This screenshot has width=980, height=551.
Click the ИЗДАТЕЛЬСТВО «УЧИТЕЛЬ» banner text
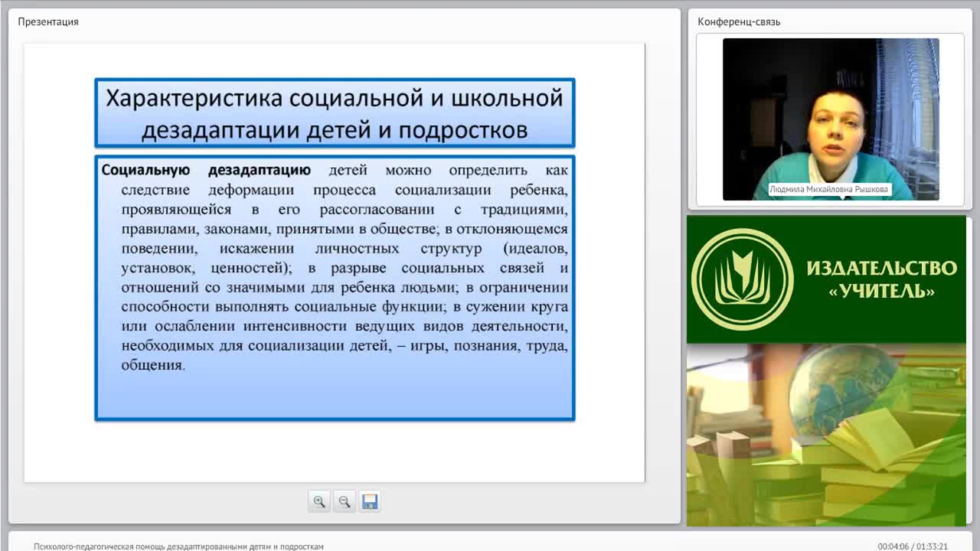pos(881,279)
